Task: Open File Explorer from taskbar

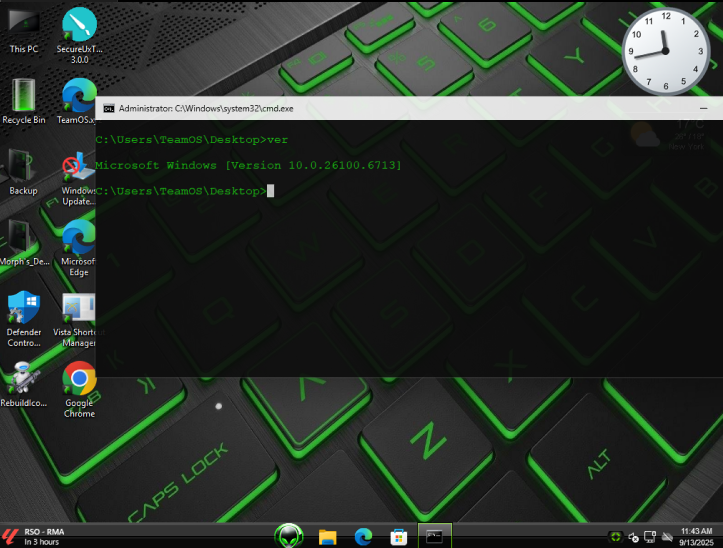Action: (327, 537)
